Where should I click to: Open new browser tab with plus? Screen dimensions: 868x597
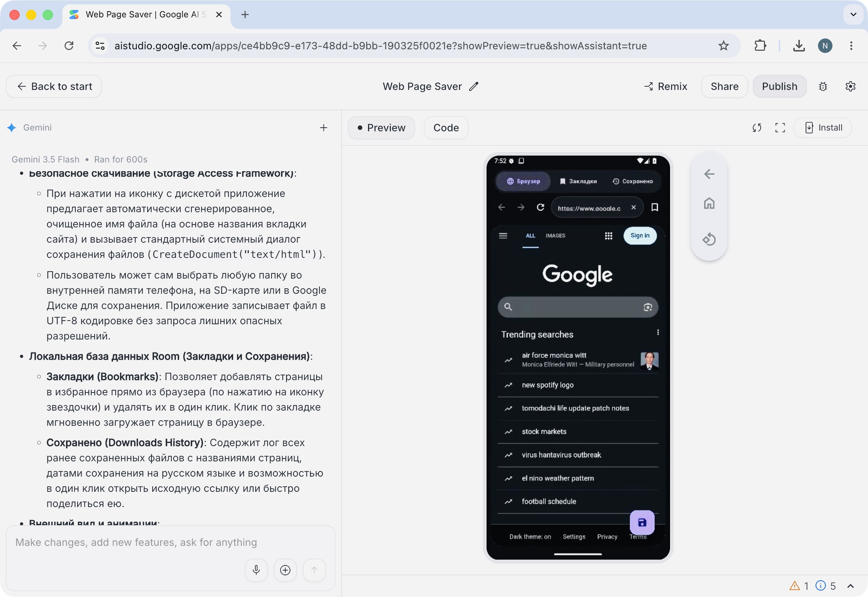point(245,15)
